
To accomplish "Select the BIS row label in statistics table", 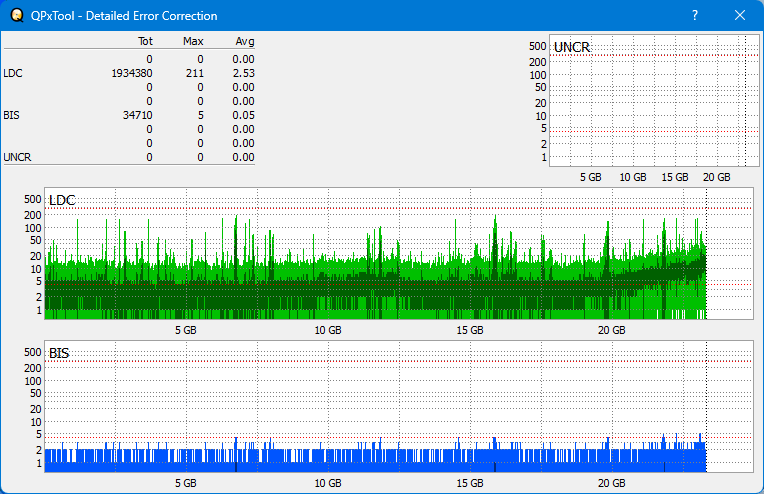I will click(11, 115).
